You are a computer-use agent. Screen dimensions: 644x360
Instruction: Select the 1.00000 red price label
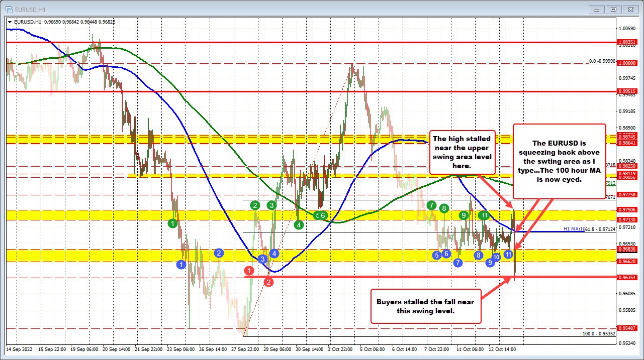[x=626, y=63]
